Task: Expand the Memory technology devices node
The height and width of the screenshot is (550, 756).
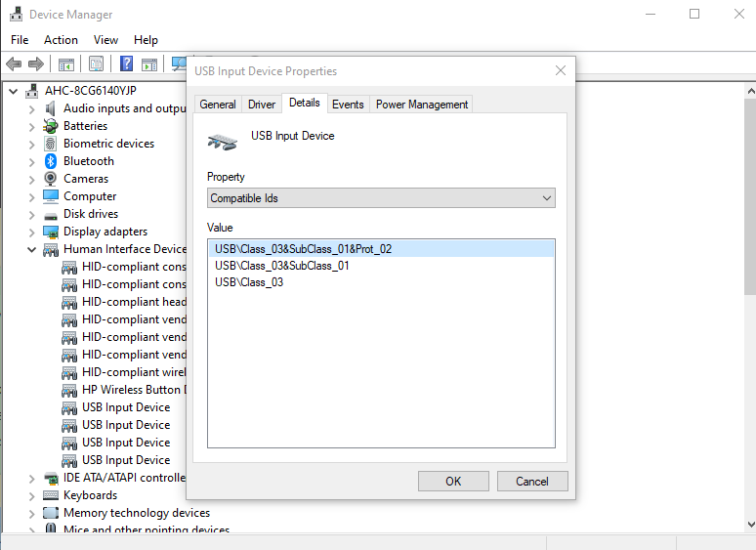Action: click(31, 513)
